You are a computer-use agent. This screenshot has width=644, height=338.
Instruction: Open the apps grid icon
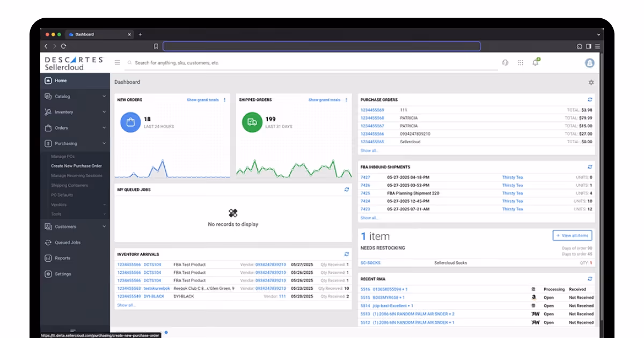(520, 63)
